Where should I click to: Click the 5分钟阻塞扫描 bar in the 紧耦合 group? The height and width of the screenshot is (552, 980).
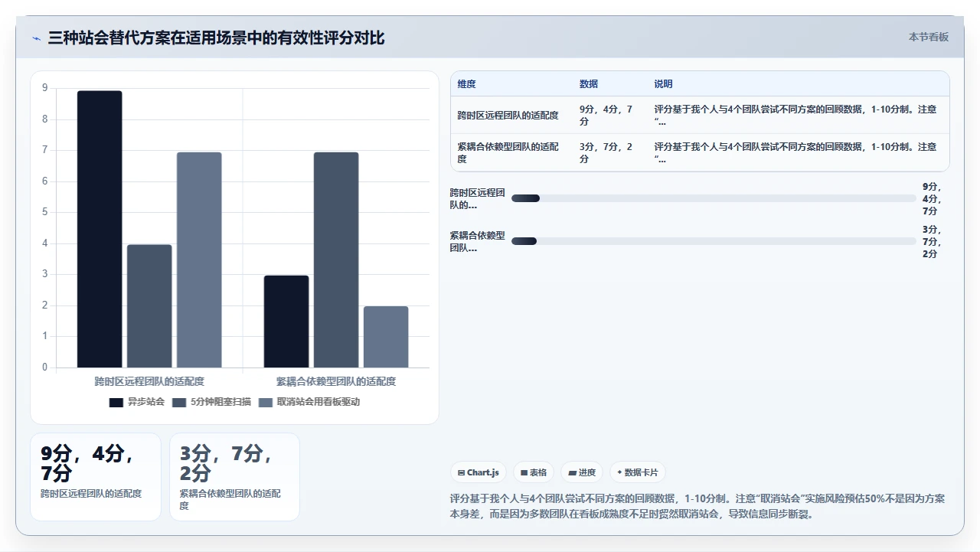coord(336,260)
